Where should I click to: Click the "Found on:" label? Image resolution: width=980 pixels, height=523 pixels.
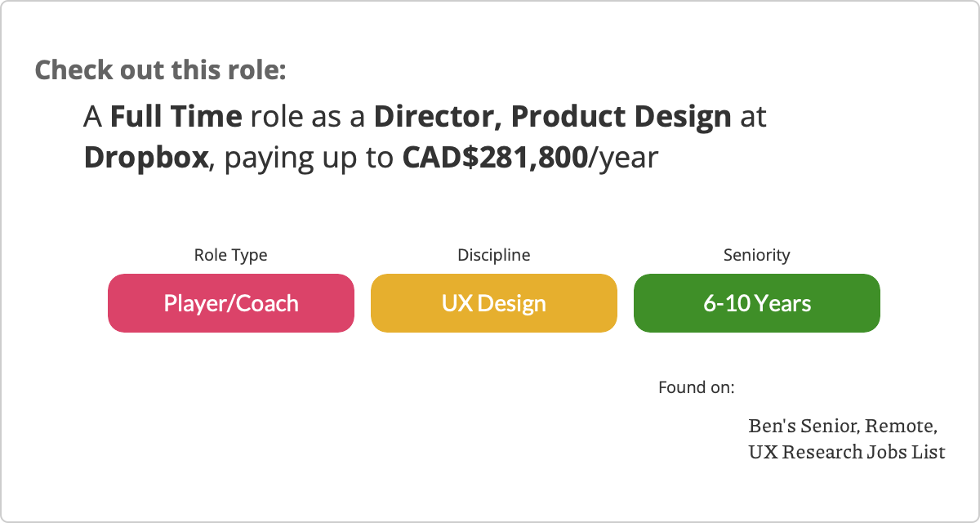(x=696, y=387)
